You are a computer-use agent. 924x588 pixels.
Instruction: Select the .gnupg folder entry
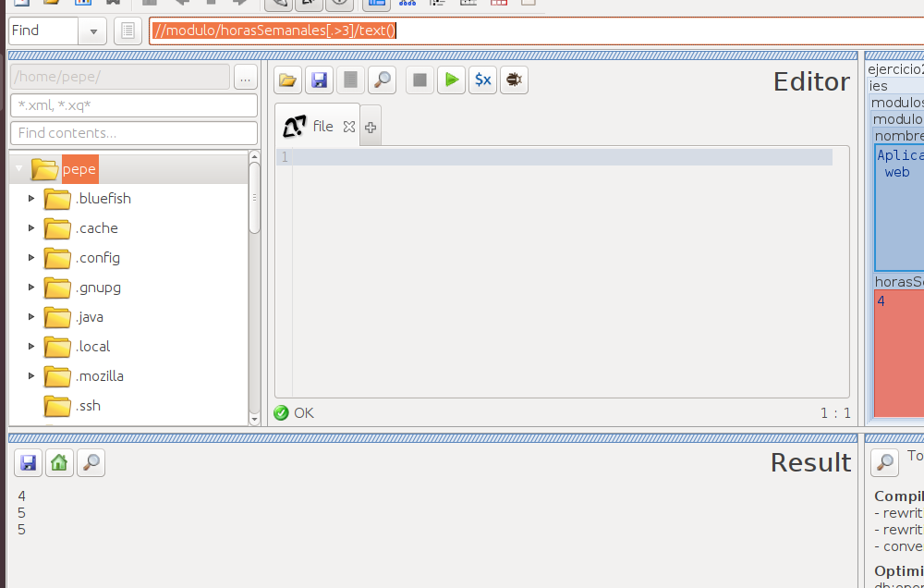tap(99, 288)
